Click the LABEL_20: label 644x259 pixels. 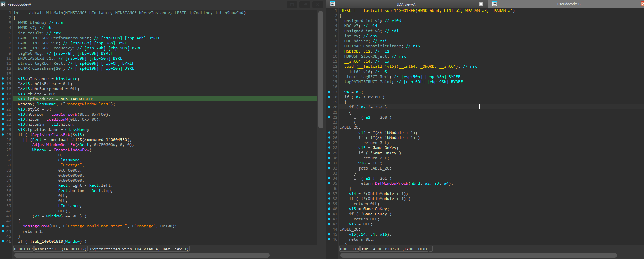click(350, 127)
